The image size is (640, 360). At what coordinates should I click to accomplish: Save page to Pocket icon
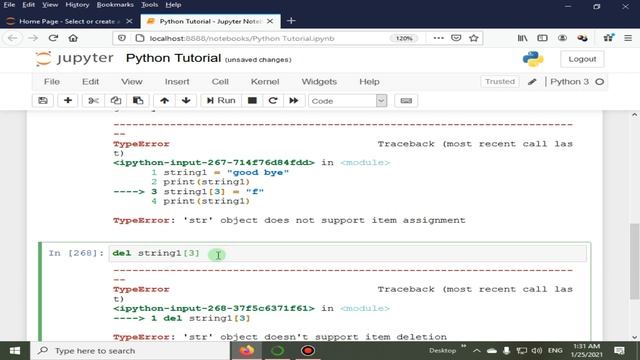[456, 38]
